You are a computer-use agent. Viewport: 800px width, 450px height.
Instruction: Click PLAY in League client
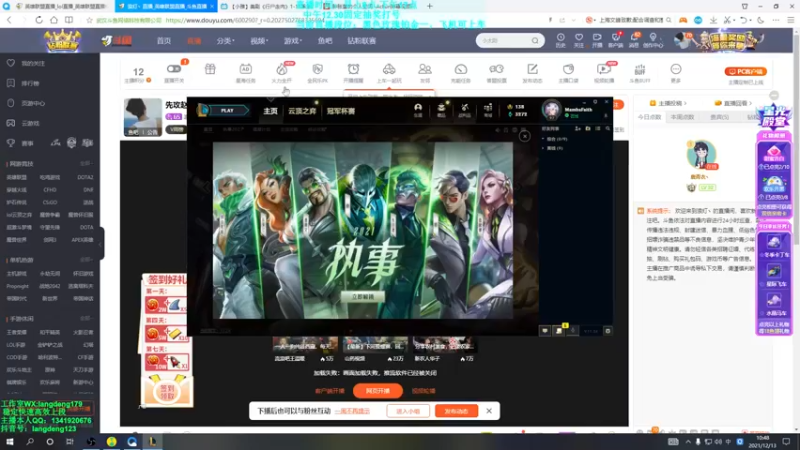227,110
